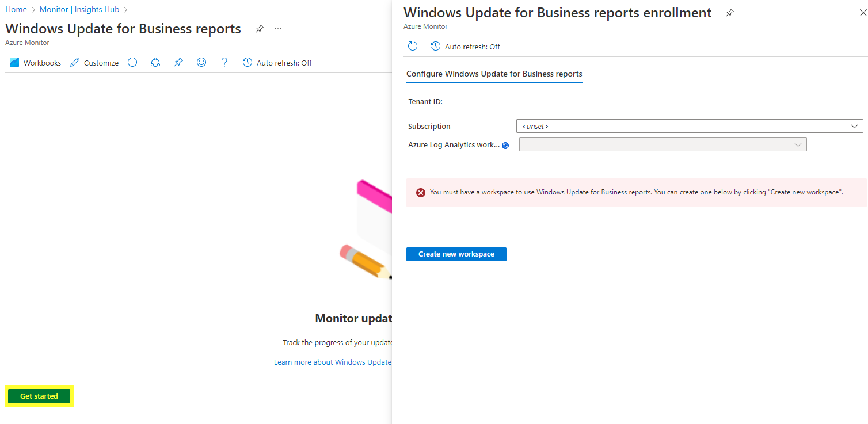Open the feedback smiley icon

point(201,62)
